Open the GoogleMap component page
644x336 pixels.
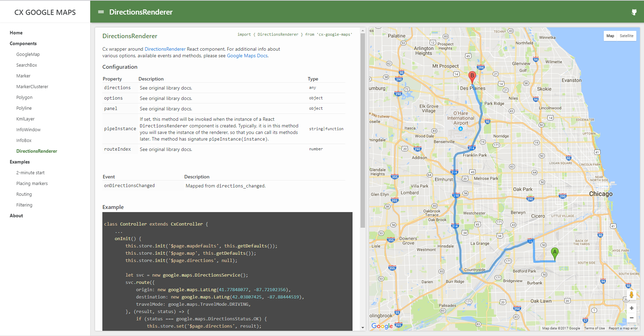coord(28,54)
